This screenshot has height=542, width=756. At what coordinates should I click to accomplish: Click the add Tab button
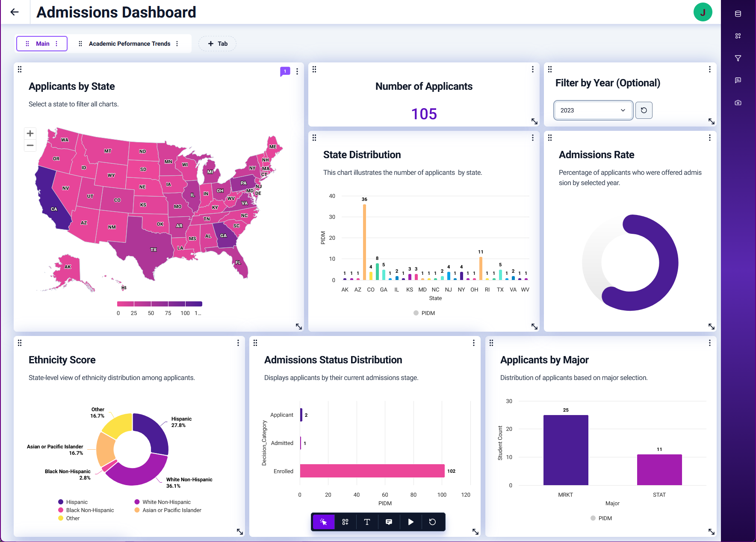point(218,44)
